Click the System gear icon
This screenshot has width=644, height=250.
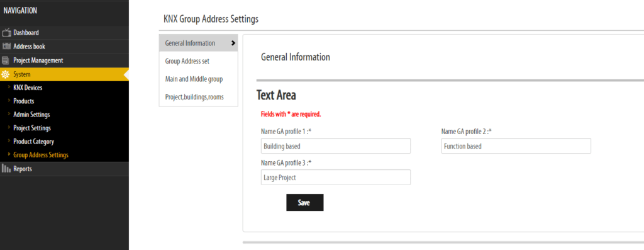[6, 74]
